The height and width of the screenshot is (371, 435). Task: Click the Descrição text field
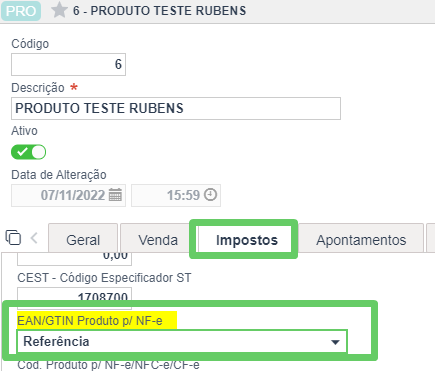click(x=176, y=108)
